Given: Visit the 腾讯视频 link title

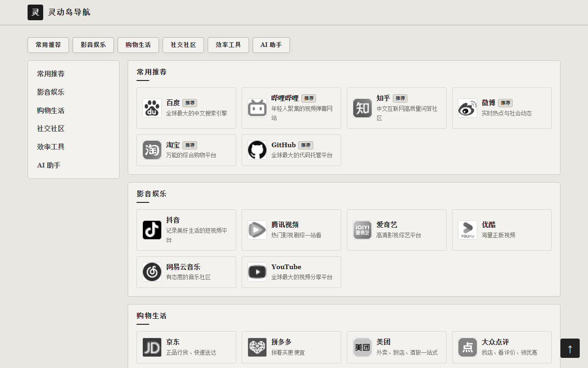Looking at the screenshot, I should point(285,224).
